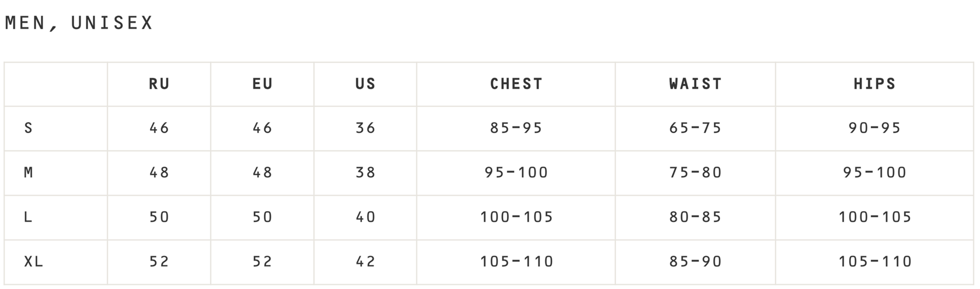The image size is (980, 289).
Task: Click RU size 50 cell
Action: (159, 217)
